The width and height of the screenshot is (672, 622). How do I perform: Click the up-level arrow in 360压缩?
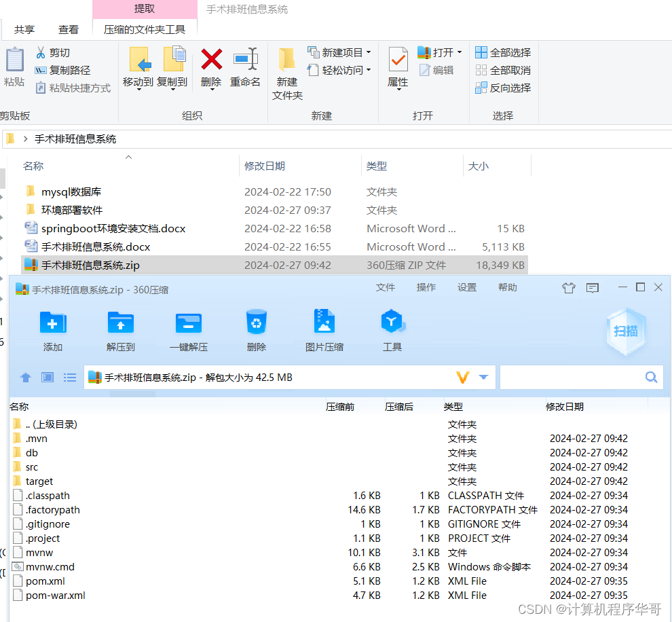[x=25, y=377]
